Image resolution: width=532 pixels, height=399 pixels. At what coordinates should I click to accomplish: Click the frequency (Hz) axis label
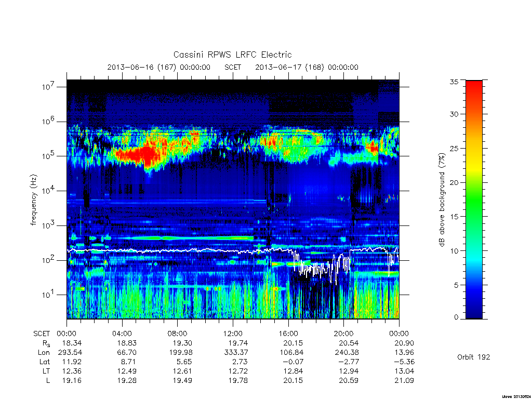pos(33,200)
